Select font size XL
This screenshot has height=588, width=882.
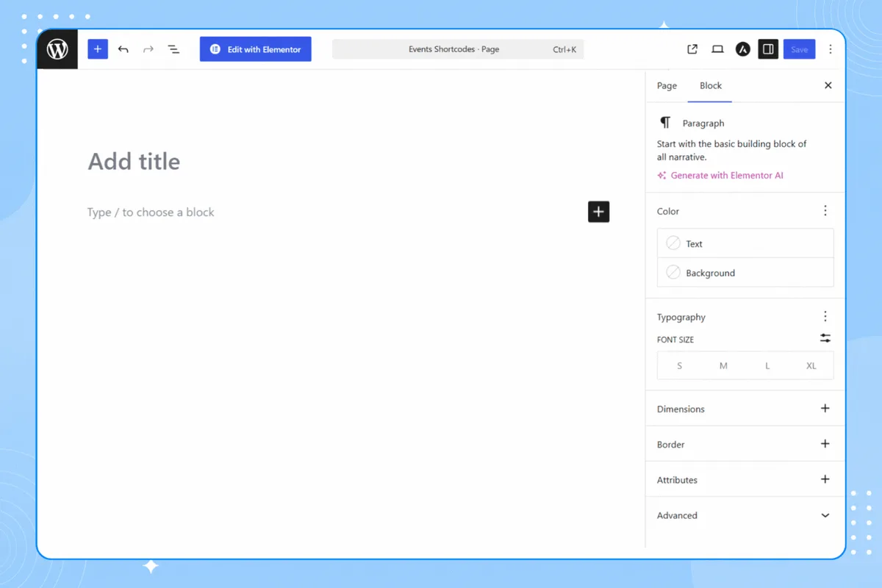[x=811, y=365]
